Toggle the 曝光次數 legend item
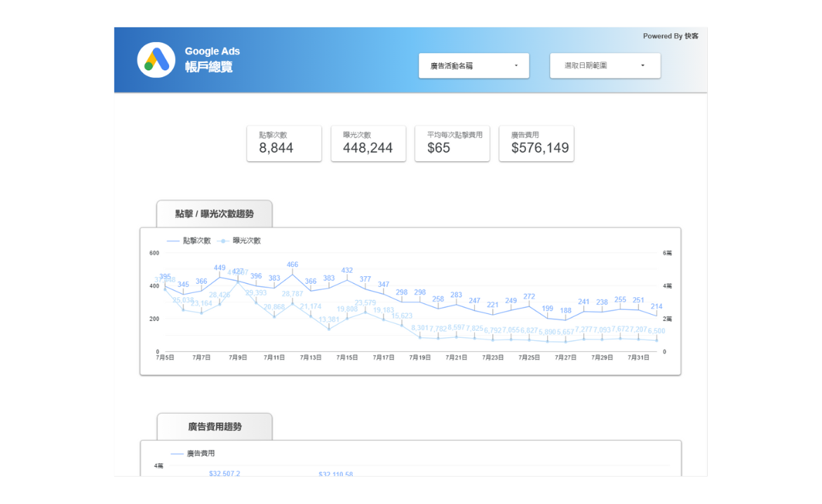The image size is (822, 504). (x=239, y=240)
